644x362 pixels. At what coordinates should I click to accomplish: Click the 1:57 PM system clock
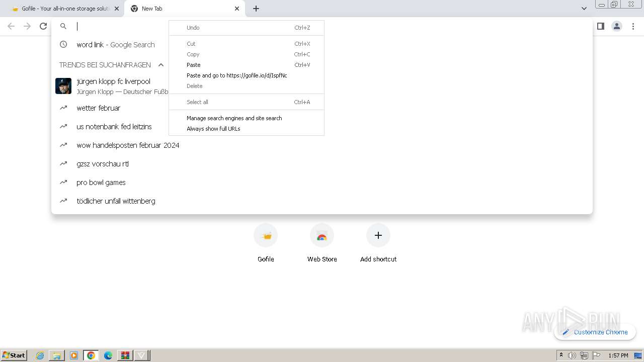click(x=618, y=355)
